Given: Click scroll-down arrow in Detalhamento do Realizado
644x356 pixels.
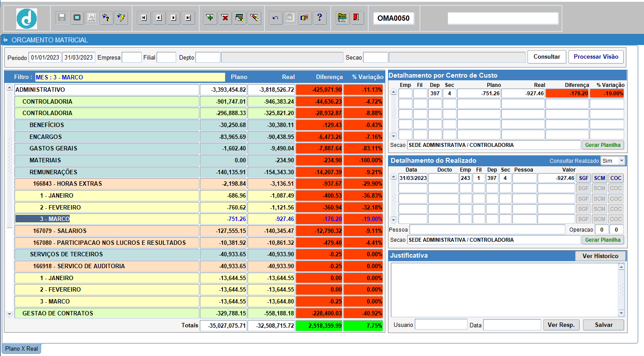Looking at the screenshot, I should [394, 219].
